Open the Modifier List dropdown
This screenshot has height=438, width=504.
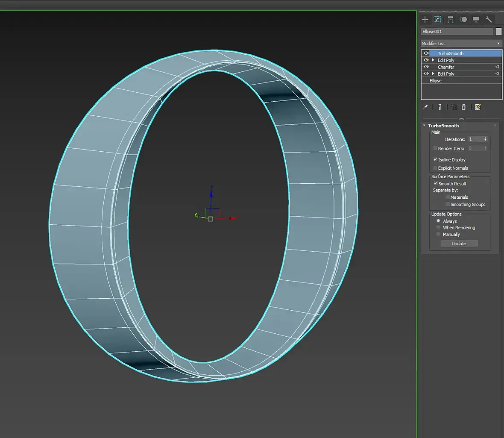coord(460,44)
